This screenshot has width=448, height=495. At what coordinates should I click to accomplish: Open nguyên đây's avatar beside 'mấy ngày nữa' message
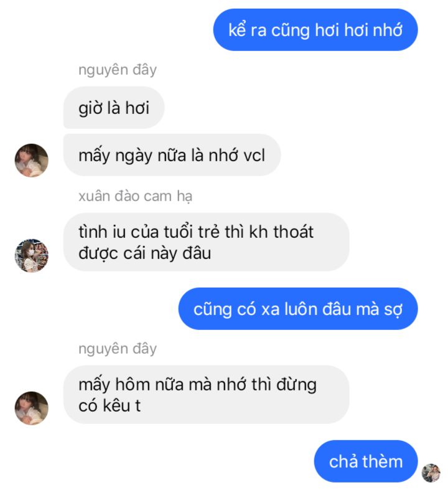click(32, 161)
